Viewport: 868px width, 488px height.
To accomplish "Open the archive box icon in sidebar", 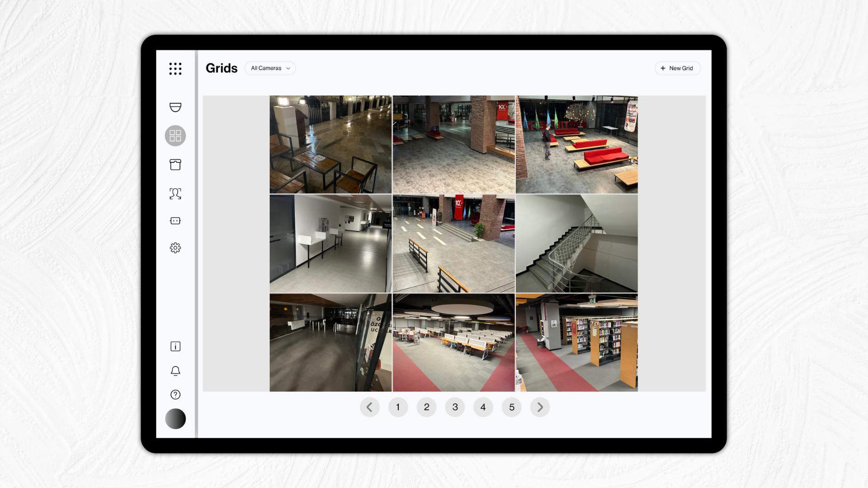I will [175, 164].
